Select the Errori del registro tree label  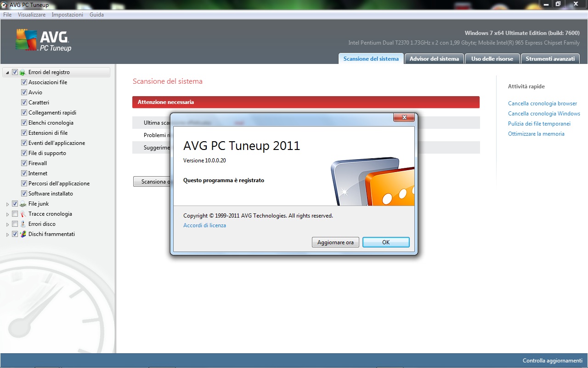49,72
